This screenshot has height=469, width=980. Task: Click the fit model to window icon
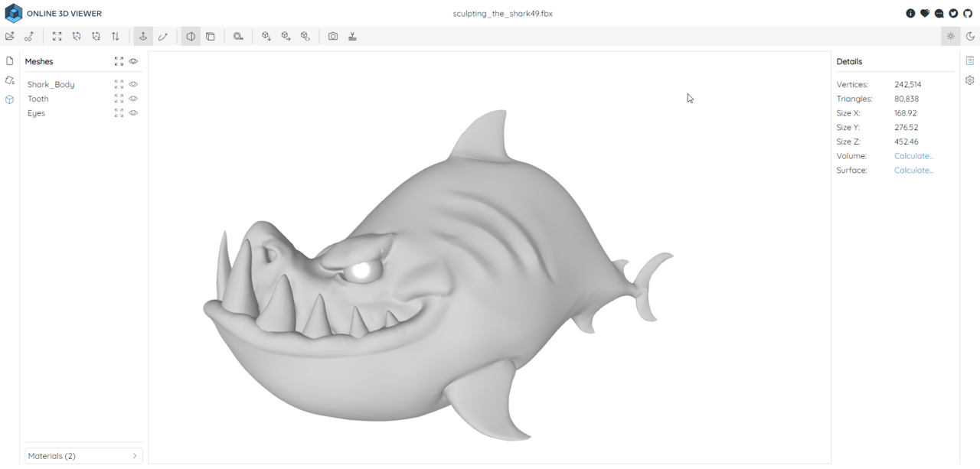57,36
